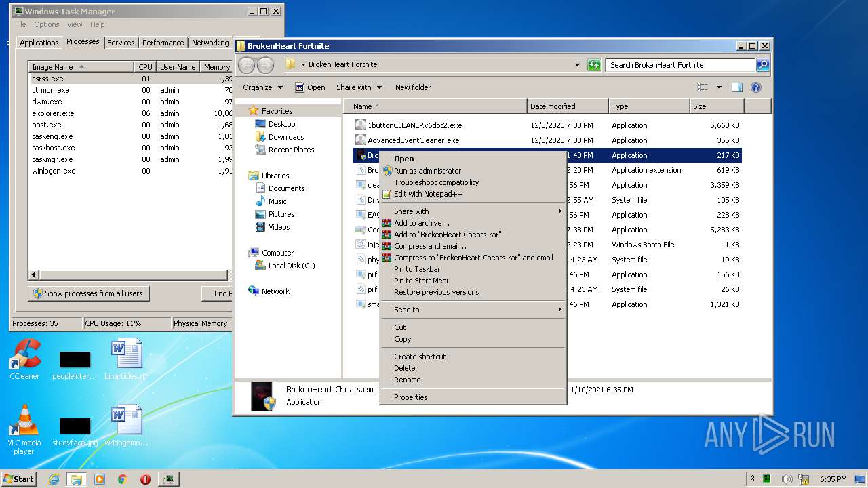Switch to Task Manager Services tab
868x488 pixels.
pyautogui.click(x=121, y=43)
